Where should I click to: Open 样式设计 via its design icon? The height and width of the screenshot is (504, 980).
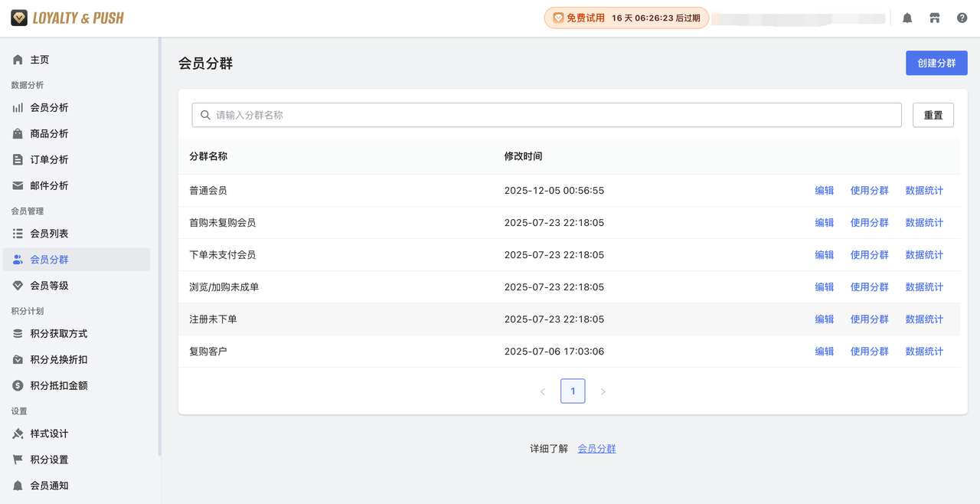coord(17,434)
